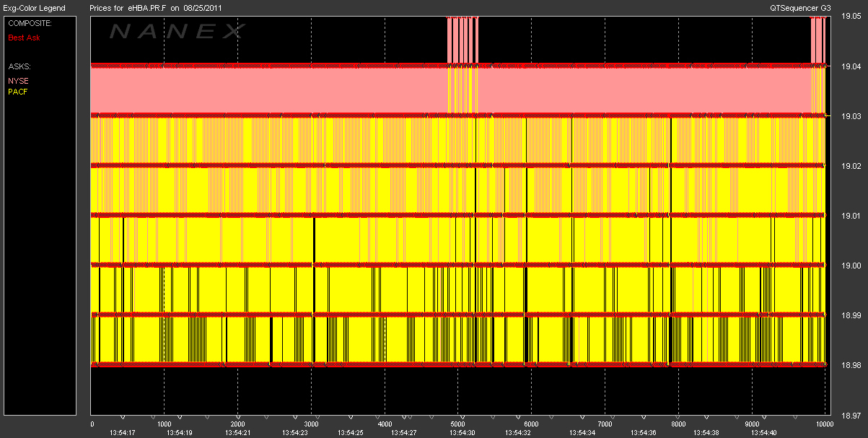Click the 1000 sequence axis label
This screenshot has width=868, height=438.
click(x=165, y=424)
